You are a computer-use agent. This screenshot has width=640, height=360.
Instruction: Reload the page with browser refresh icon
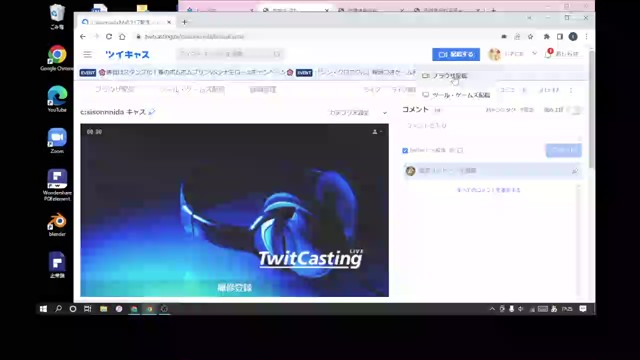coord(109,37)
